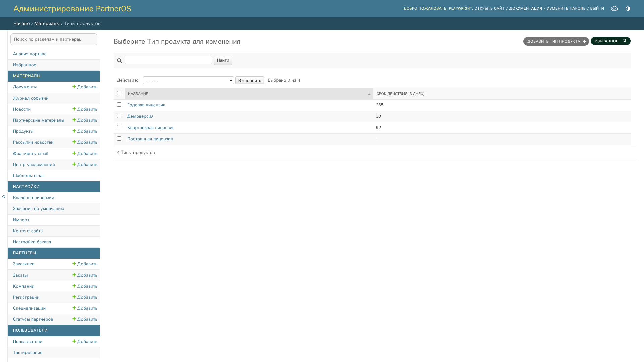Open the Квартальная лицензия link
This screenshot has height=362, width=644.
(x=151, y=128)
